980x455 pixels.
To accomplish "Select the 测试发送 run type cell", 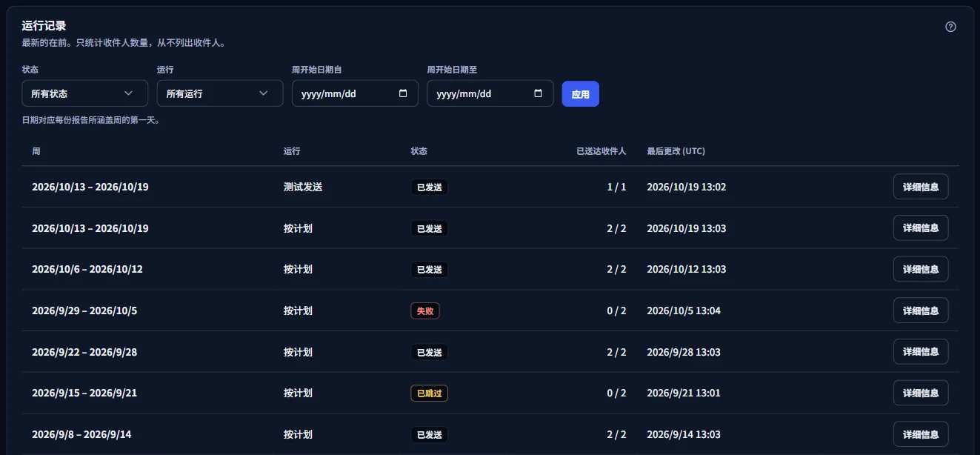I will pyautogui.click(x=303, y=187).
